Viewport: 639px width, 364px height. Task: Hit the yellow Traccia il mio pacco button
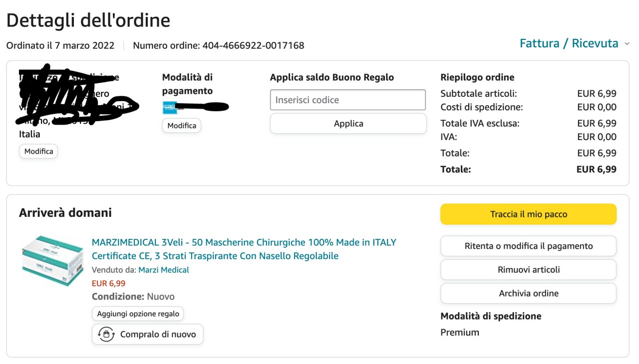[x=528, y=214]
